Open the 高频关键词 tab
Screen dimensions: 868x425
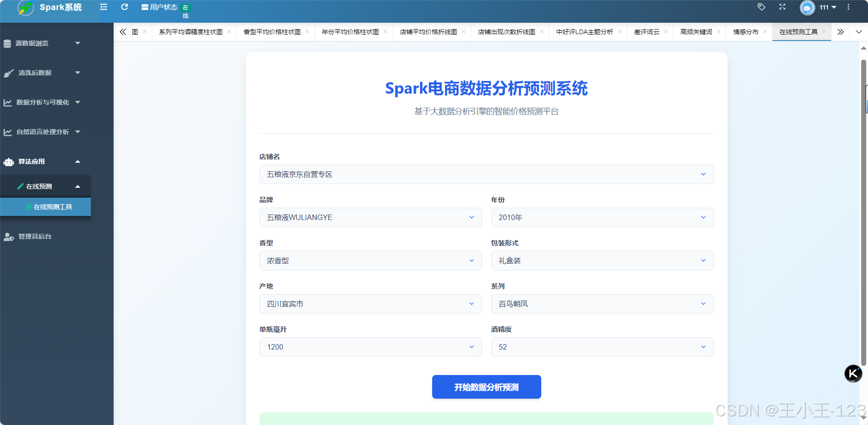tap(696, 32)
